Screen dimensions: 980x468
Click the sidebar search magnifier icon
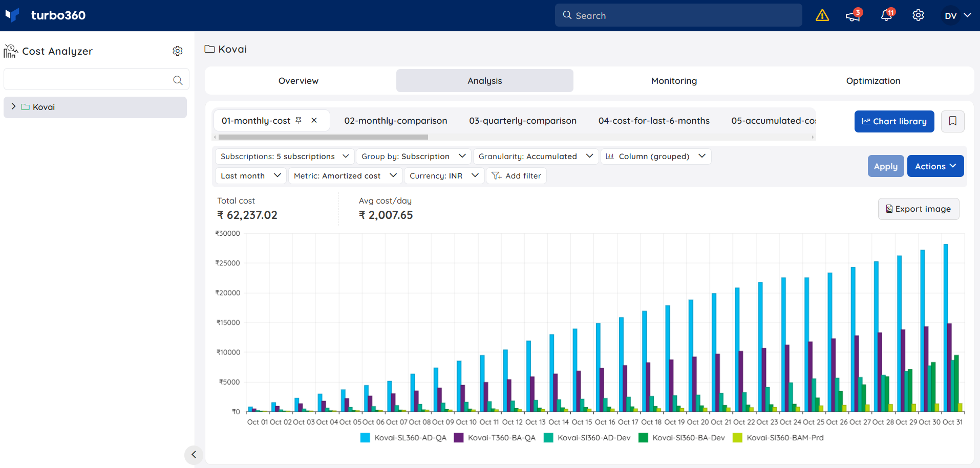[178, 80]
